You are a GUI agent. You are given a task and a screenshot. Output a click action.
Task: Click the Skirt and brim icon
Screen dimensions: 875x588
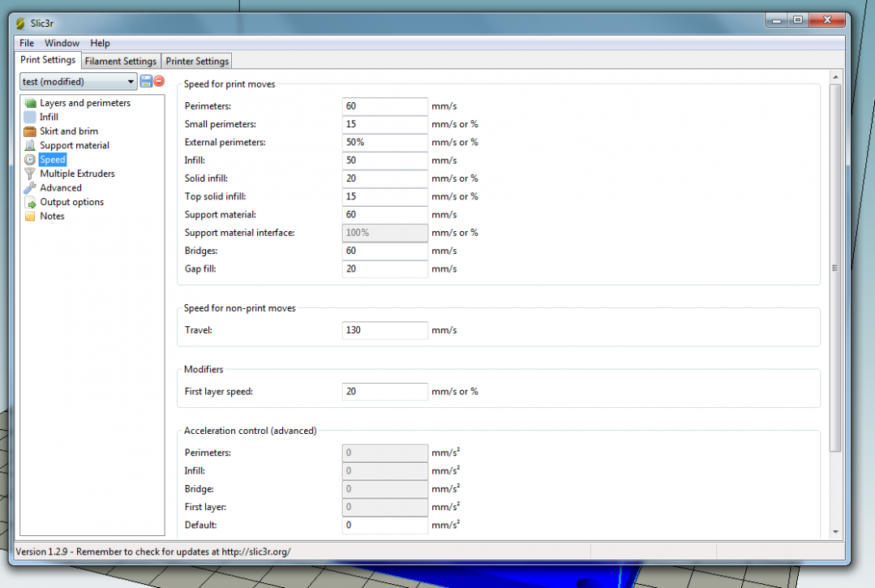pyautogui.click(x=30, y=131)
